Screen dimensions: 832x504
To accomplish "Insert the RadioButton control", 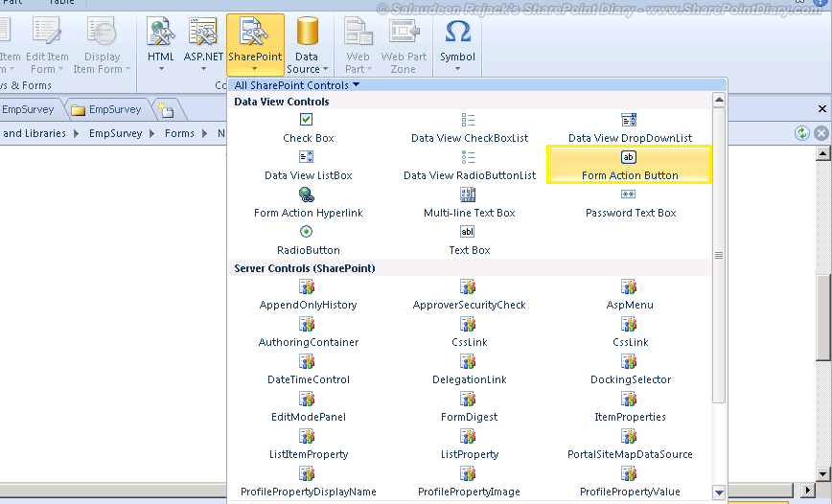I will 309,240.
